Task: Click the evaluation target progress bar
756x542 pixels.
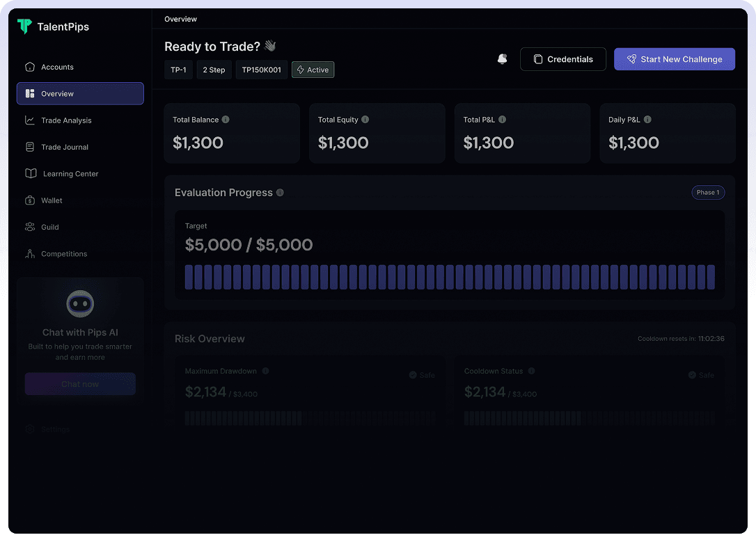Action: click(450, 277)
